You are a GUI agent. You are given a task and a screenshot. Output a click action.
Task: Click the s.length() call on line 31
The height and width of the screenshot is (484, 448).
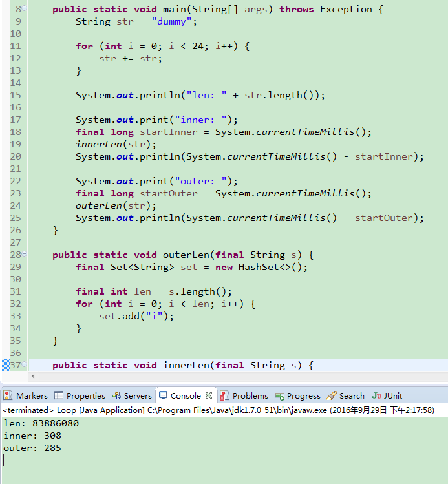(200, 291)
